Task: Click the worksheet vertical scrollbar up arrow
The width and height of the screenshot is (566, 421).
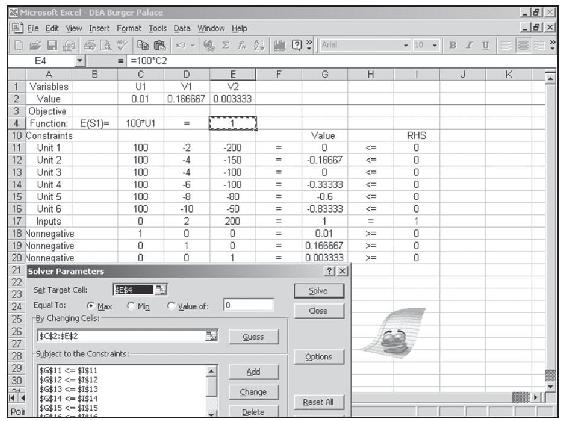Action: click(550, 78)
